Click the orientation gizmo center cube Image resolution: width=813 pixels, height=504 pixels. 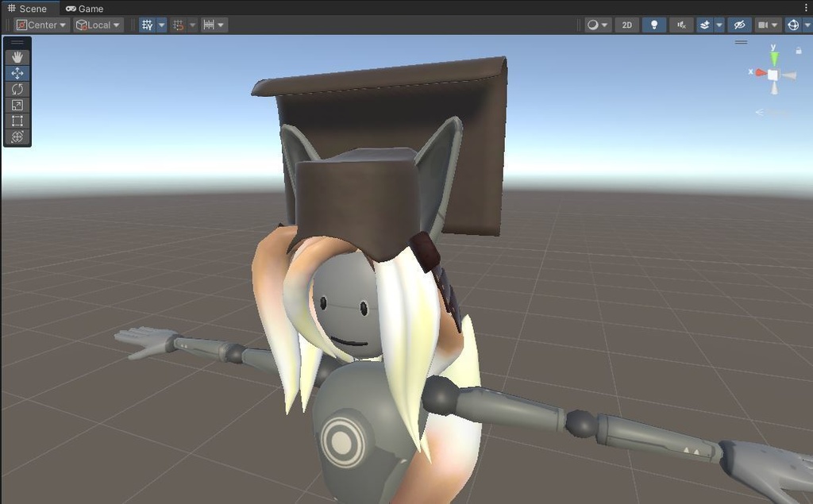[773, 75]
